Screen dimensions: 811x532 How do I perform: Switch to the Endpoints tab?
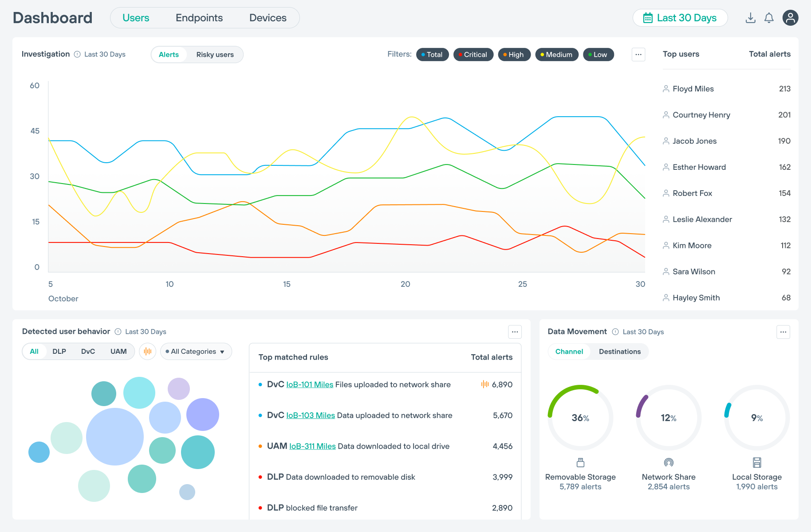point(199,18)
